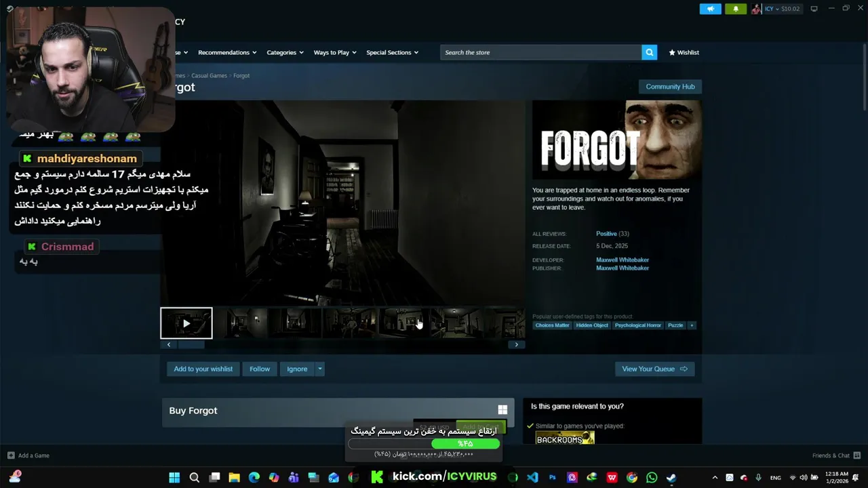The image size is (868, 488).
Task: Open Windows taskbar search
Action: [x=195, y=477]
